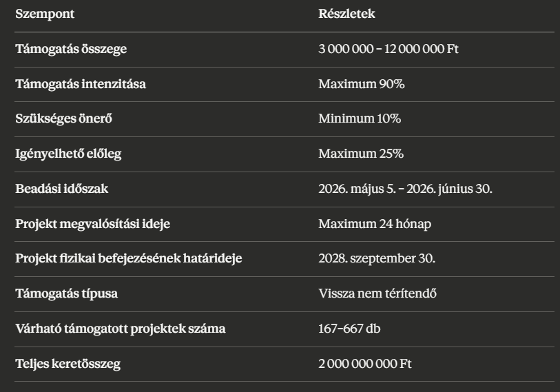Click the 'Minimum 10%' value
This screenshot has height=392, width=560.
tap(360, 118)
